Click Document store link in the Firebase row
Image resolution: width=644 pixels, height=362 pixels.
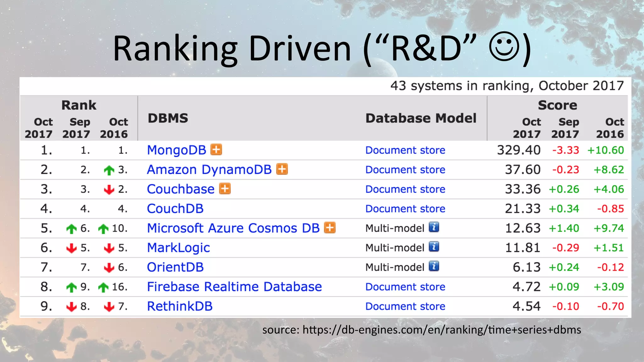coord(405,287)
